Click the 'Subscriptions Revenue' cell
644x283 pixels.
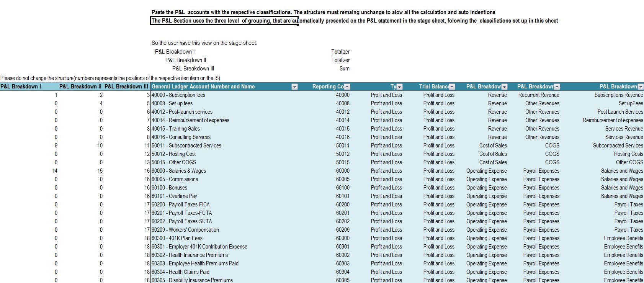click(x=619, y=95)
